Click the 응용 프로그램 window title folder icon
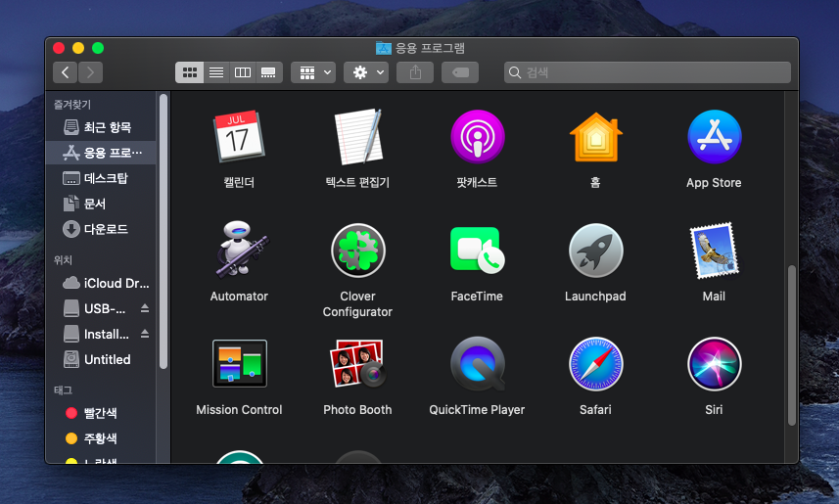Image resolution: width=839 pixels, height=504 pixels. [383, 48]
